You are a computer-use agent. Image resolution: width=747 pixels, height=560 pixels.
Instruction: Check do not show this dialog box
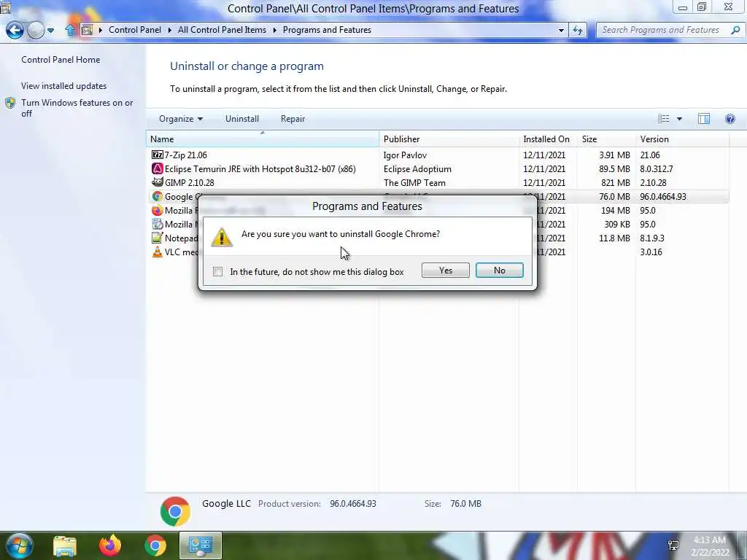tap(217, 271)
